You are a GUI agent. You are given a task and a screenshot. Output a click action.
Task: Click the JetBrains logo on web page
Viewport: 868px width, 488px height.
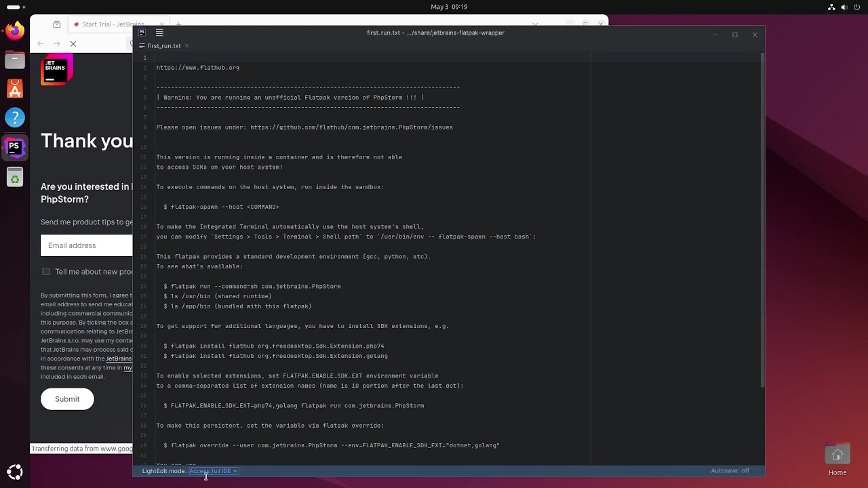[57, 70]
